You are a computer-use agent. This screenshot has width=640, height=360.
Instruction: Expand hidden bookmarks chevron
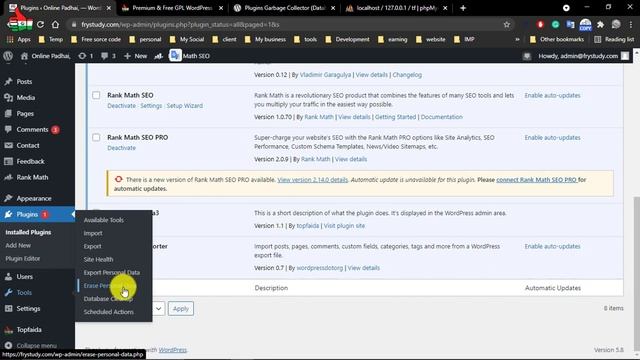(517, 40)
